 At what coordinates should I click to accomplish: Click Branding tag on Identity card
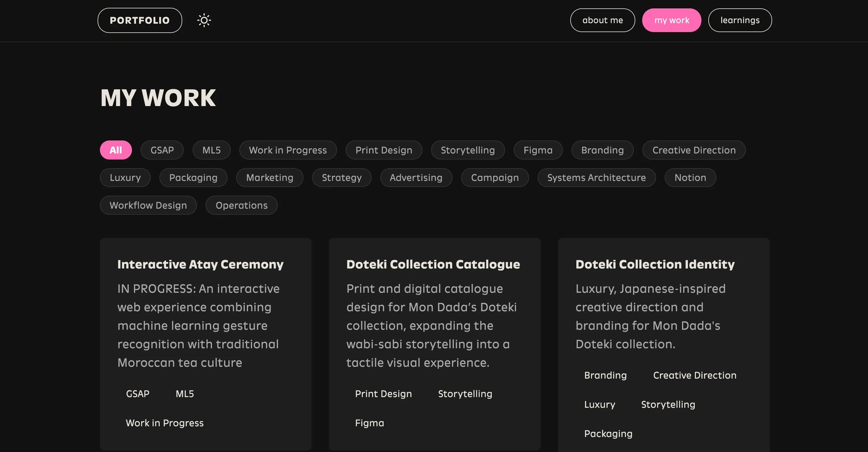tap(606, 375)
